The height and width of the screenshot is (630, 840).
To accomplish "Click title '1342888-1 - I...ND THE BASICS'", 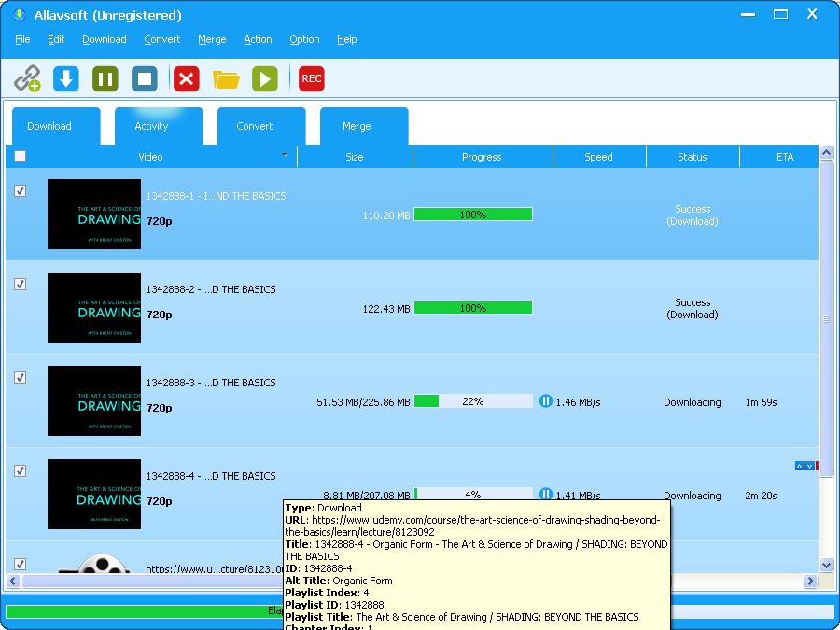I will click(x=216, y=196).
